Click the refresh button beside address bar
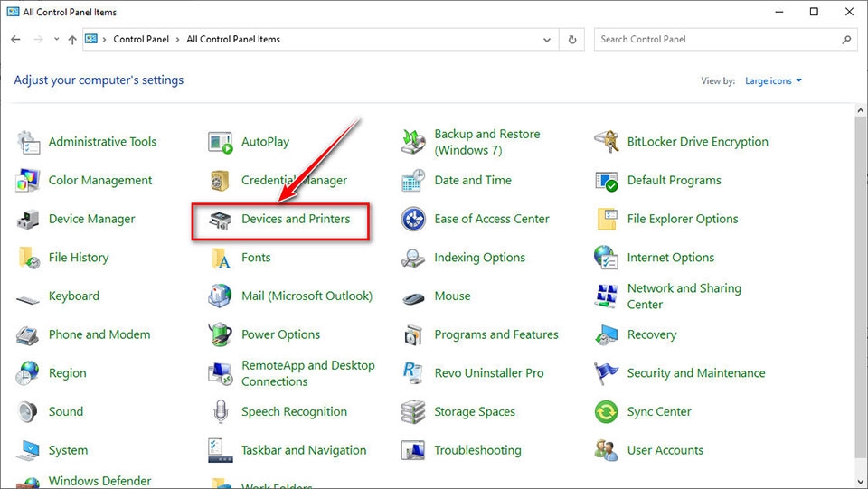This screenshot has width=868, height=489. point(572,40)
